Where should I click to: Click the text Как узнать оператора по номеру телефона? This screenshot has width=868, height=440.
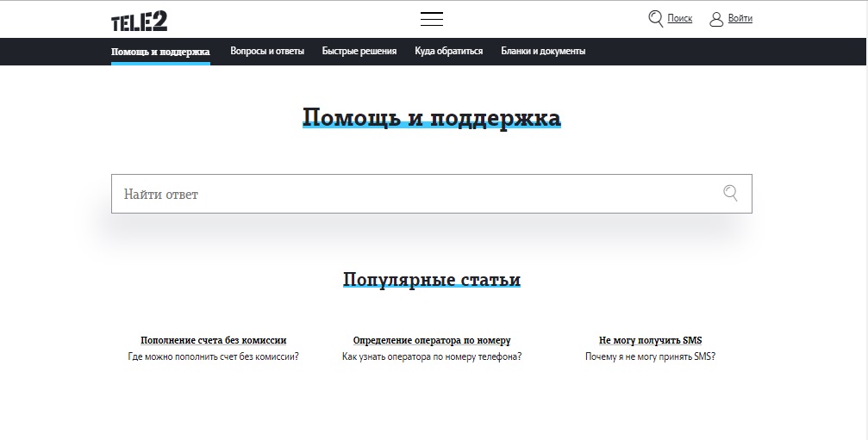pos(432,356)
